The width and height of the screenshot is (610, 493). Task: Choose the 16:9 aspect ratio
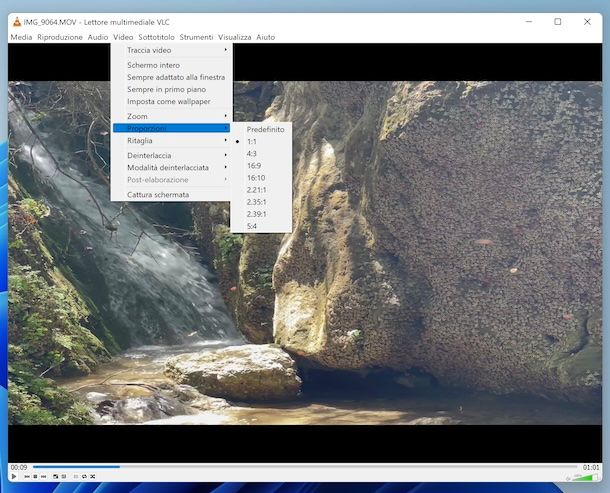tap(253, 166)
